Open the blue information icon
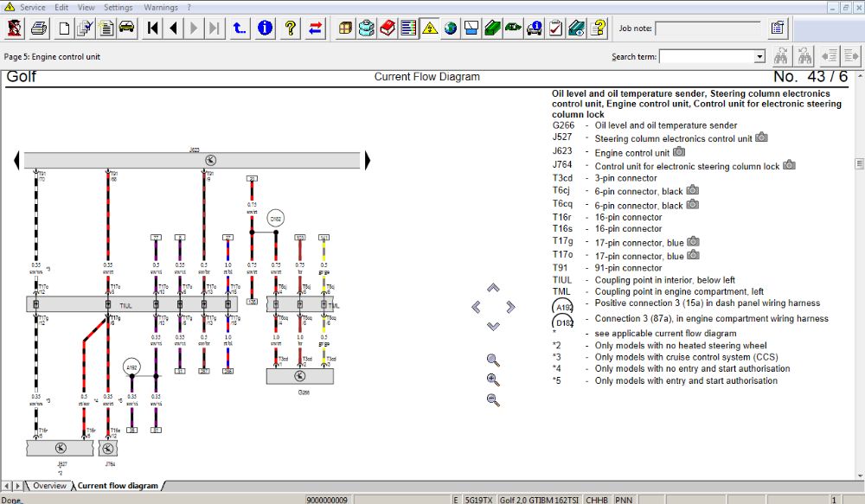 click(265, 29)
